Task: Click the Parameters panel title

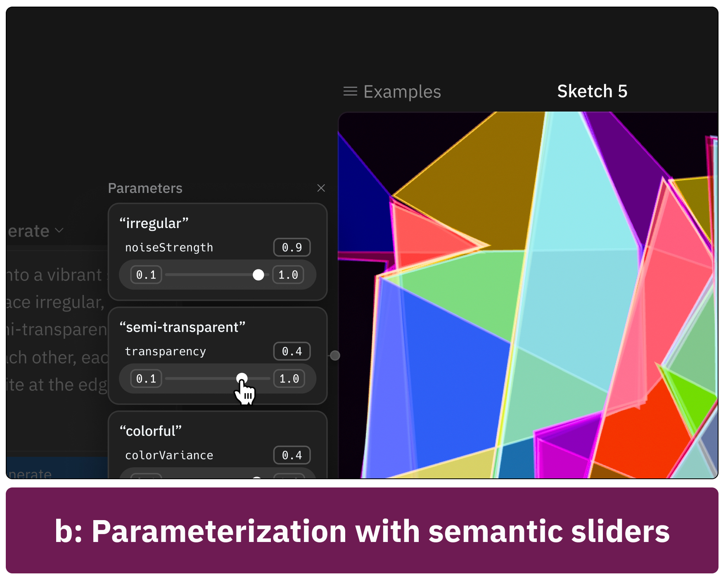Action: [145, 188]
